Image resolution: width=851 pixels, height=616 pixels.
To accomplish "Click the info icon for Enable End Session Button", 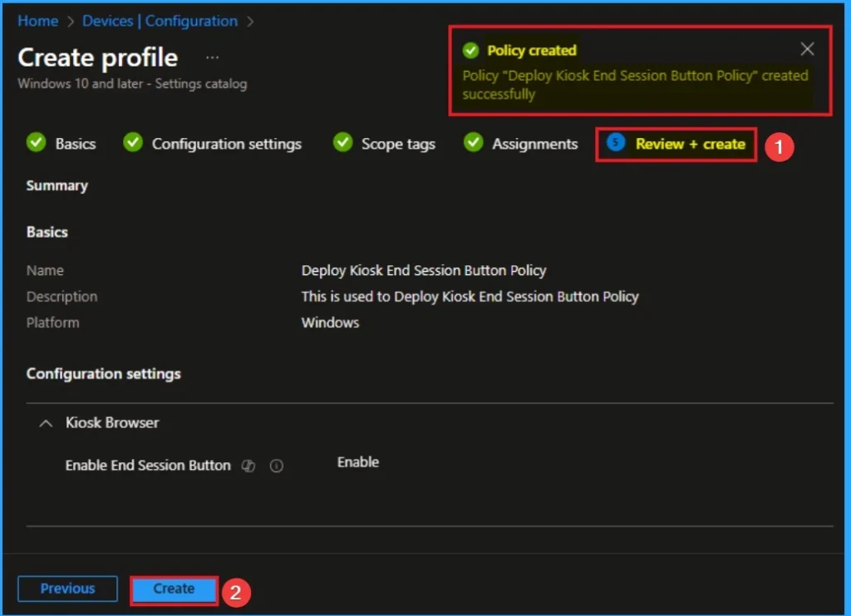I will pos(277,466).
